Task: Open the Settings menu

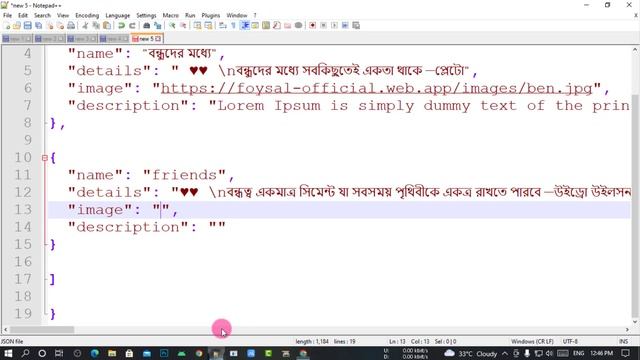Action: 146,16
